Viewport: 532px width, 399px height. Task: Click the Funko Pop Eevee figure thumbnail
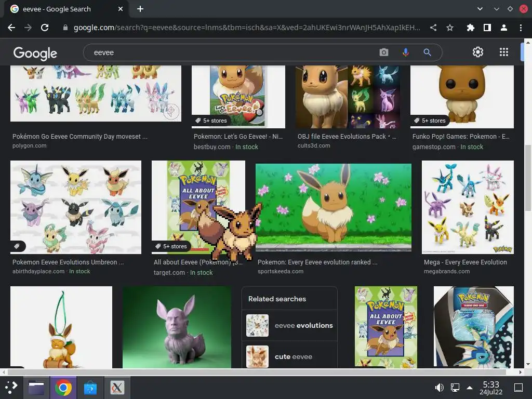(x=462, y=97)
